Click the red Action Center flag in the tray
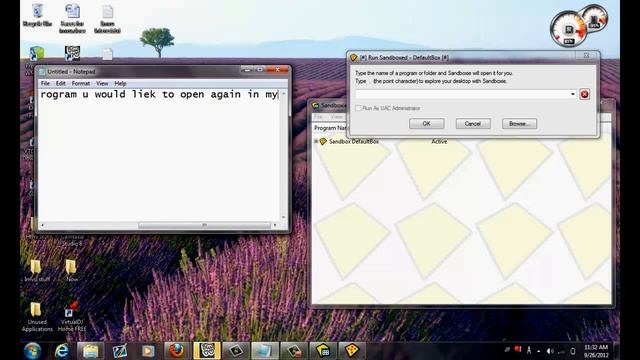 pyautogui.click(x=518, y=350)
